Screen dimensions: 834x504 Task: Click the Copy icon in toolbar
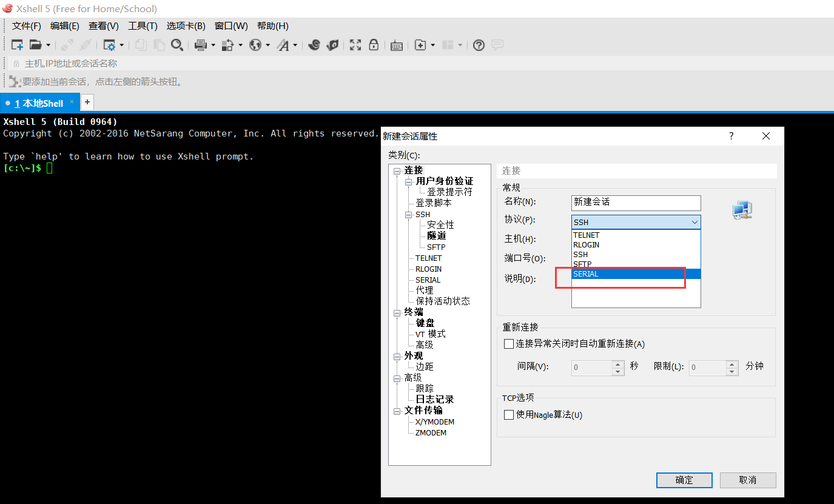coord(141,45)
